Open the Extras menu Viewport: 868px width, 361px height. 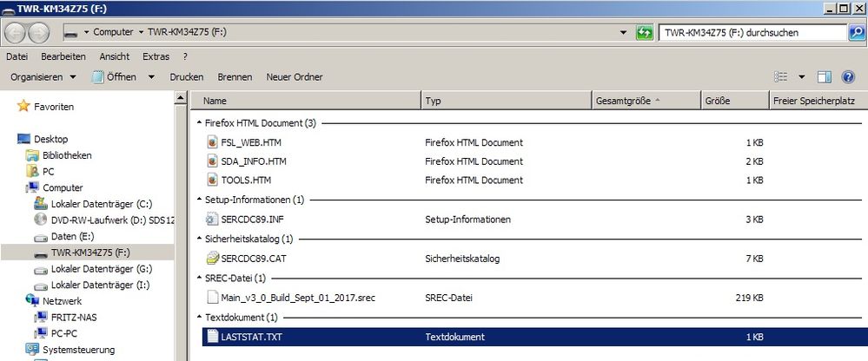[x=156, y=56]
